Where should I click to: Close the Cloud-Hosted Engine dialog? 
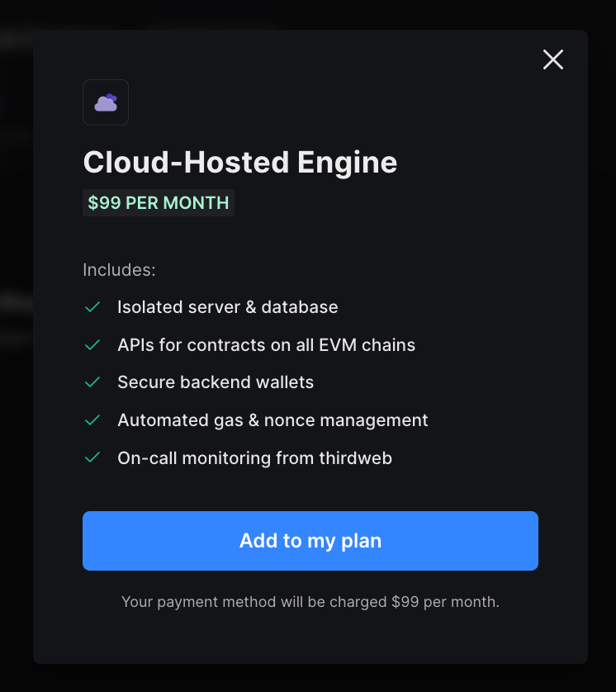point(553,59)
